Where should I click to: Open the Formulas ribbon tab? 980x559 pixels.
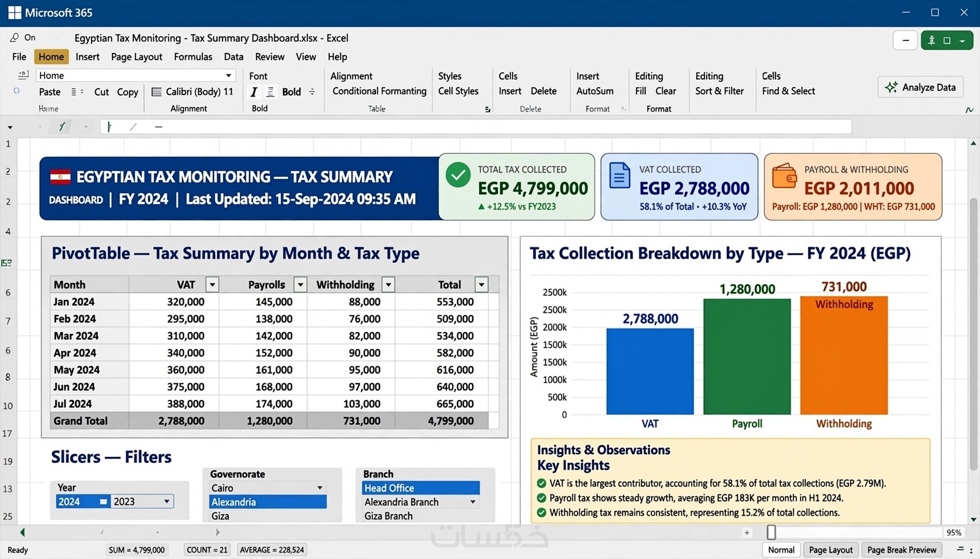coord(193,56)
